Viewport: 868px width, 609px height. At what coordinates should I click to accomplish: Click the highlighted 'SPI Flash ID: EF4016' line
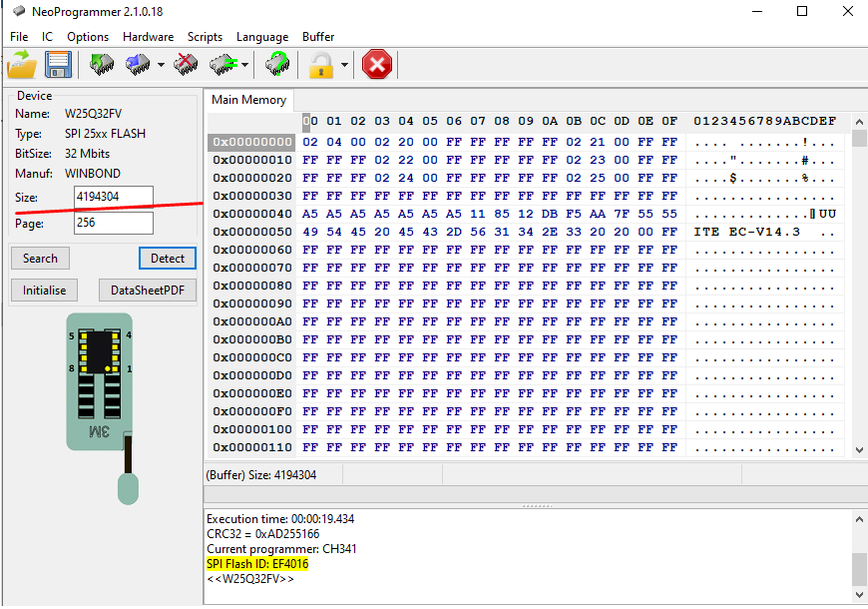tap(257, 564)
